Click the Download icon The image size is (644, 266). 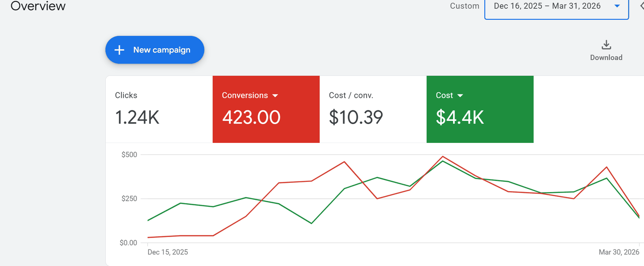pyautogui.click(x=606, y=45)
